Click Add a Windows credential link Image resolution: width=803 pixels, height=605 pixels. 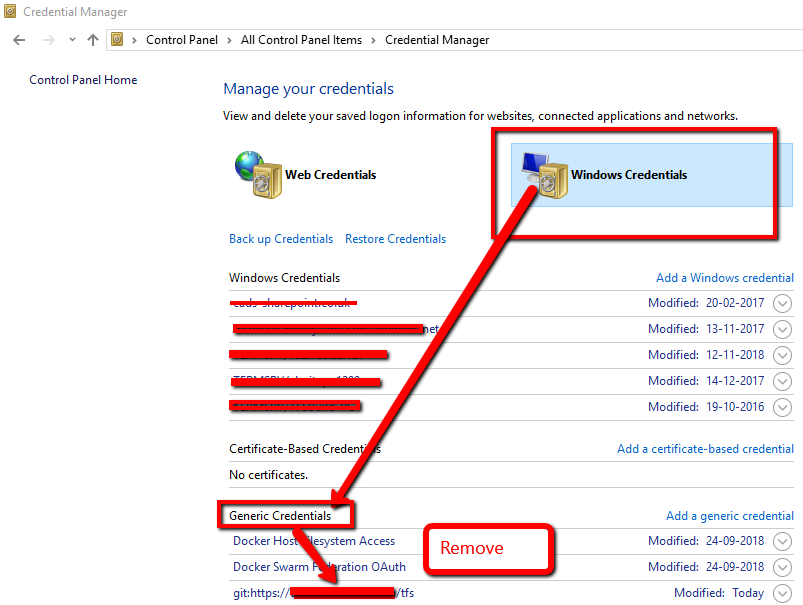(724, 278)
